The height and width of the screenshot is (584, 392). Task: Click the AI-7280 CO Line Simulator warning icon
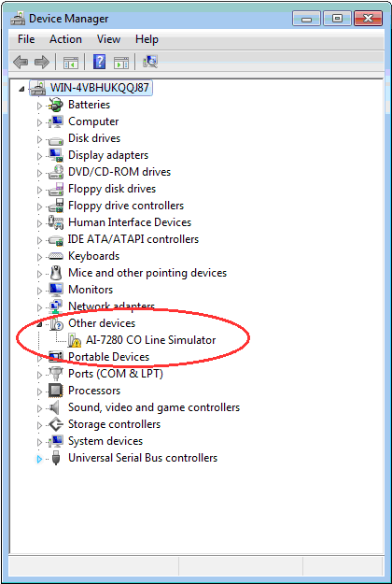point(75,340)
